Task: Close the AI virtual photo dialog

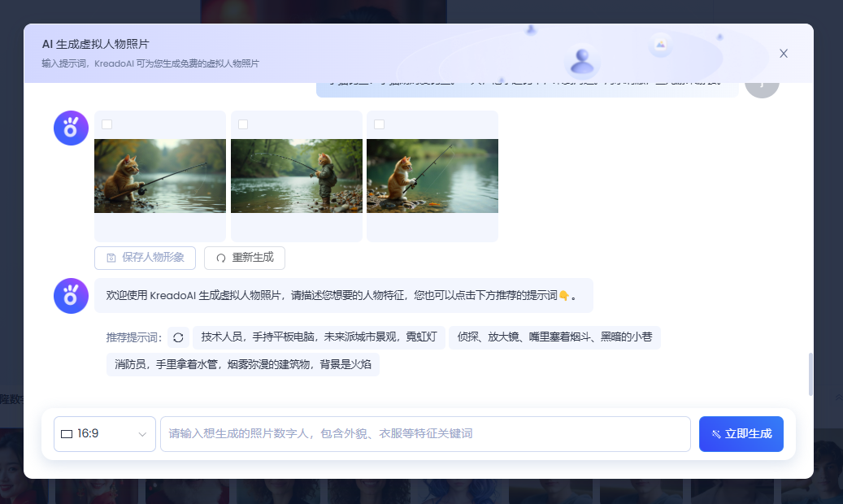Action: click(x=784, y=54)
